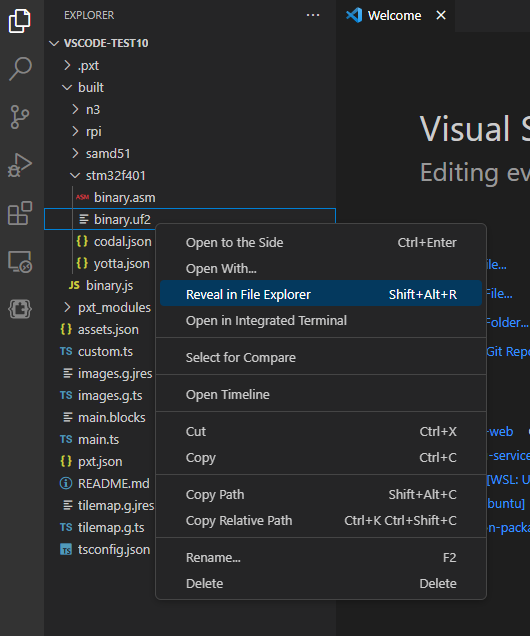This screenshot has height=636, width=530.
Task: Open the Source Control view icon
Action: 19,117
